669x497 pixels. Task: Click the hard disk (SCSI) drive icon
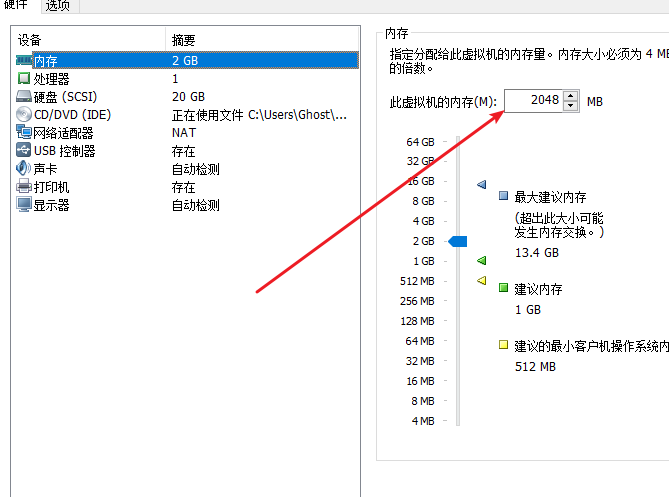(x=24, y=96)
